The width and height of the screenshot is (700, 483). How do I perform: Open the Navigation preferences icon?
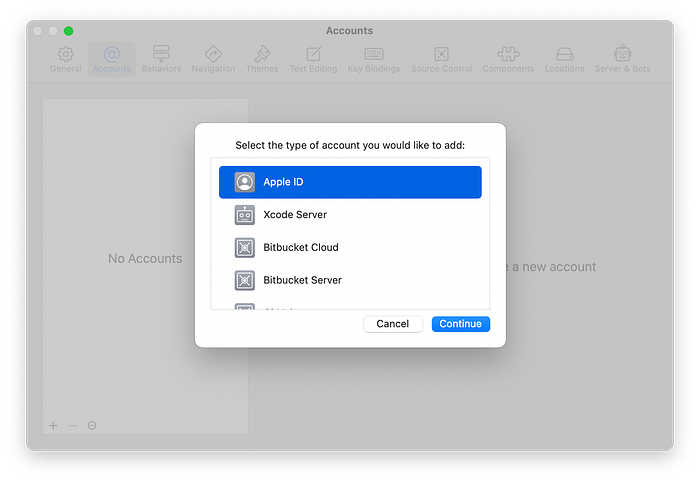[213, 54]
